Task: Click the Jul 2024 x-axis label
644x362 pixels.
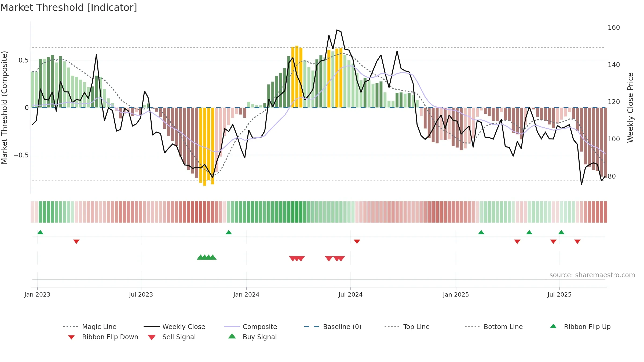Action: [350, 295]
